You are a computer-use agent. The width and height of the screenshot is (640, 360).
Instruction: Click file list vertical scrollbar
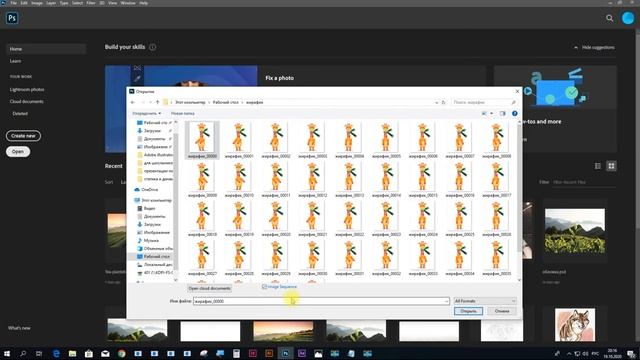519,200
